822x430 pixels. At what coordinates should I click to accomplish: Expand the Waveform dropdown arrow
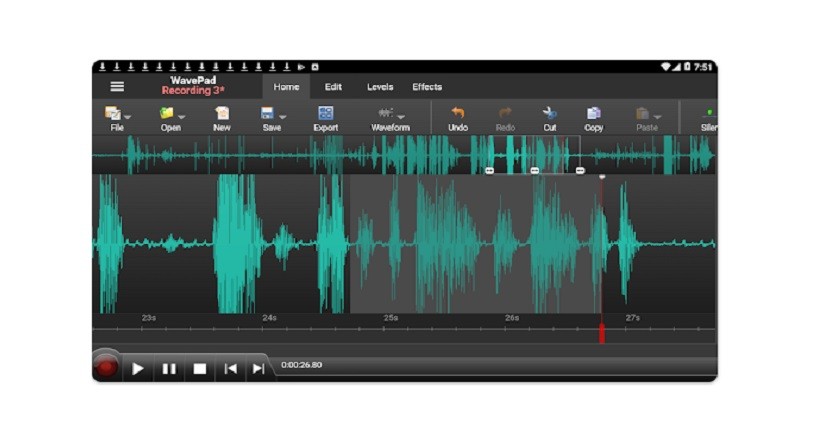pos(401,117)
